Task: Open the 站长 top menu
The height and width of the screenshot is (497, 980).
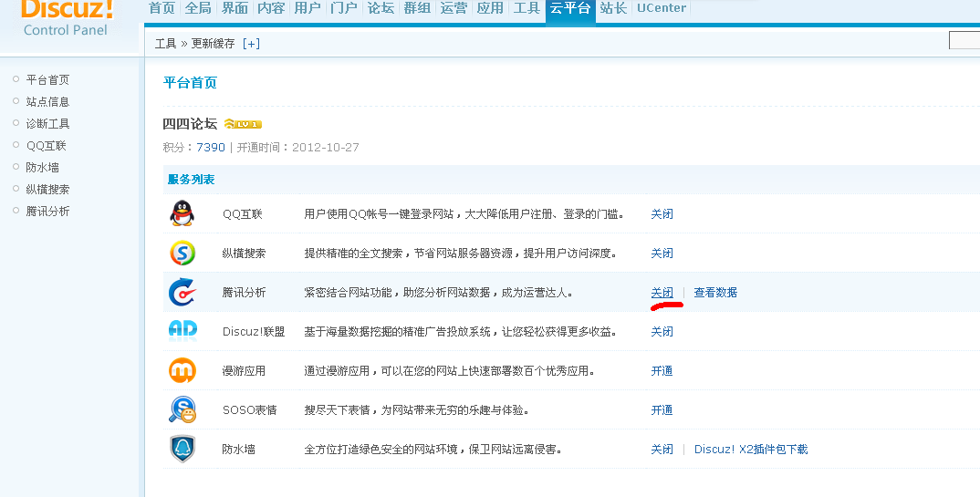Action: point(613,8)
